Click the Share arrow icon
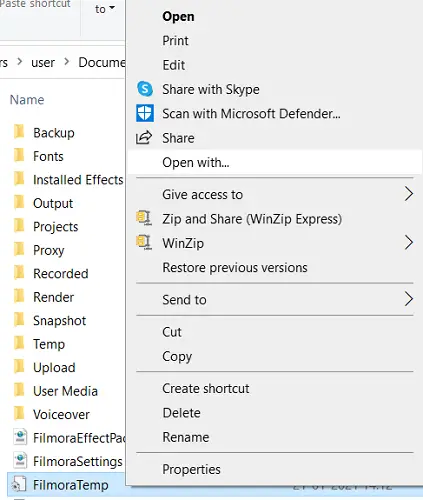The image size is (423, 500). [x=144, y=138]
